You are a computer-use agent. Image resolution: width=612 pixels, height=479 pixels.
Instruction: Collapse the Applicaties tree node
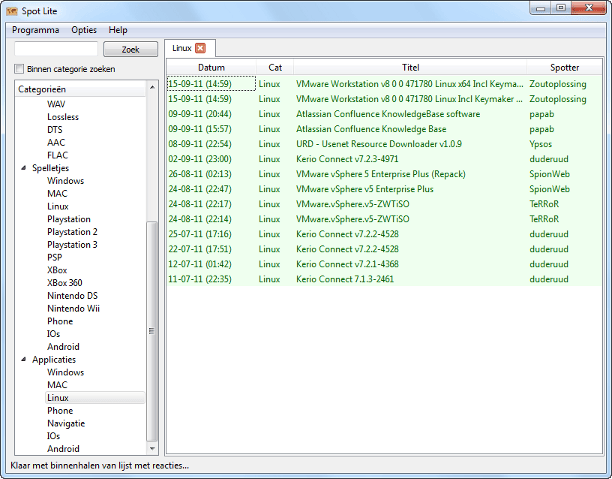[x=24, y=360]
